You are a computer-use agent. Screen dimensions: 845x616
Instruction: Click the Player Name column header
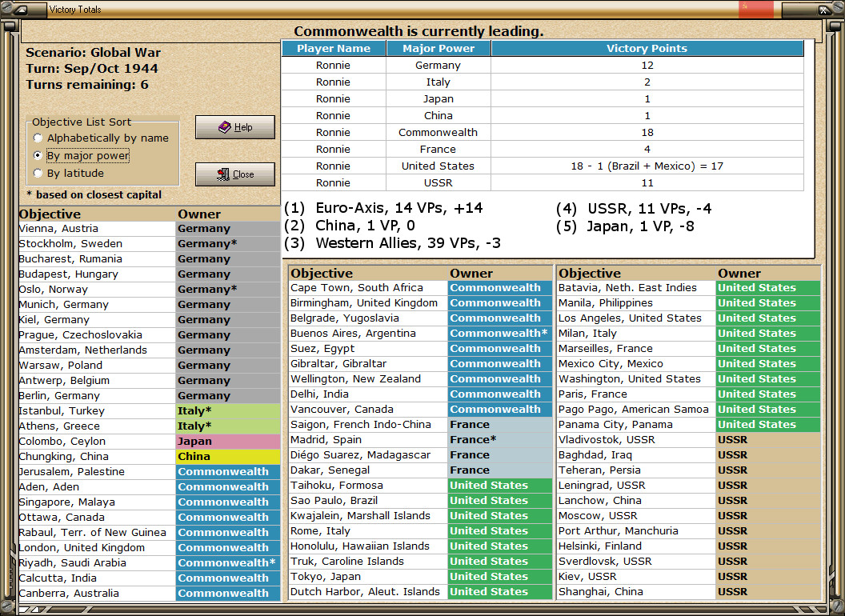point(334,49)
